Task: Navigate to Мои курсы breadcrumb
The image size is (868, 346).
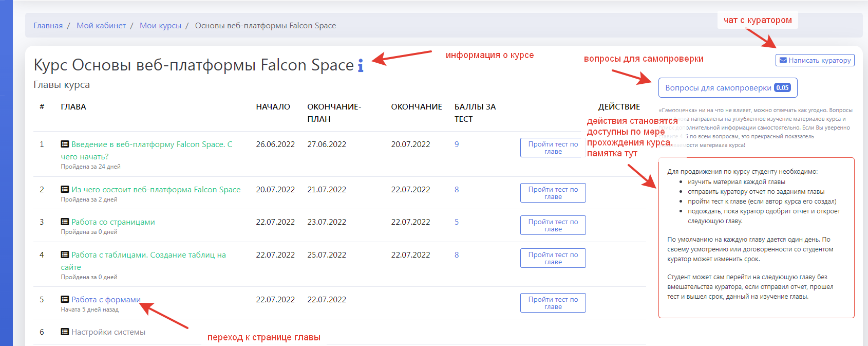Action: click(x=160, y=26)
